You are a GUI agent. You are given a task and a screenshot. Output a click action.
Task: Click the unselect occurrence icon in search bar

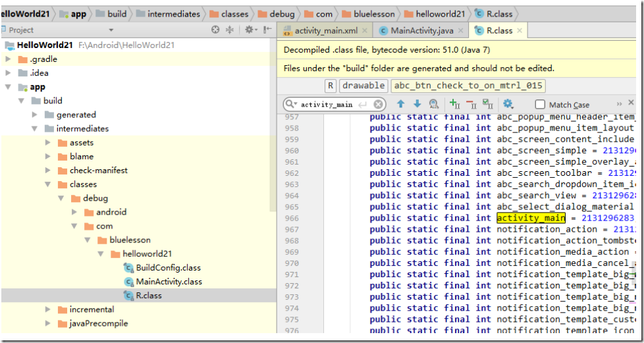pyautogui.click(x=471, y=104)
